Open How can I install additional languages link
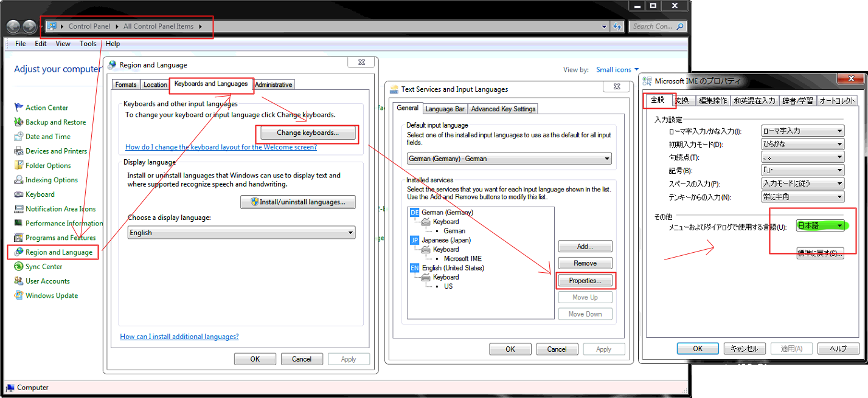This screenshot has width=868, height=398. point(179,337)
